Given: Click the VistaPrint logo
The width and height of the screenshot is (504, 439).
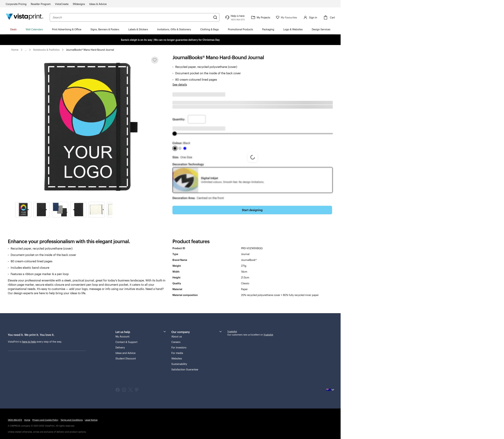Looking at the screenshot, I should tap(24, 17).
